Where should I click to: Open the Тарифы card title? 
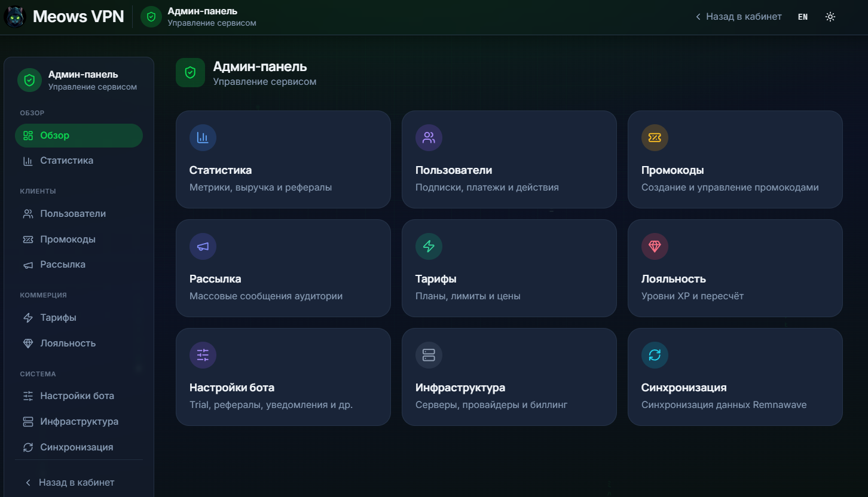[x=436, y=279]
